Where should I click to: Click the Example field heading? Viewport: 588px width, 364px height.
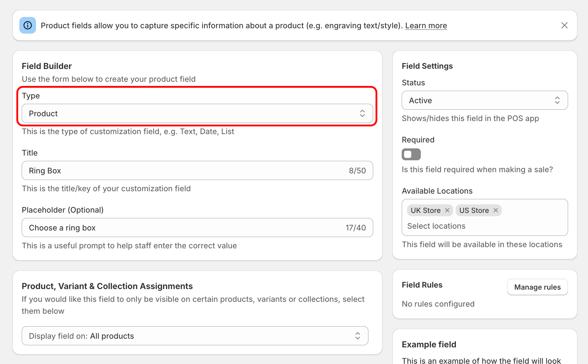coord(429,344)
